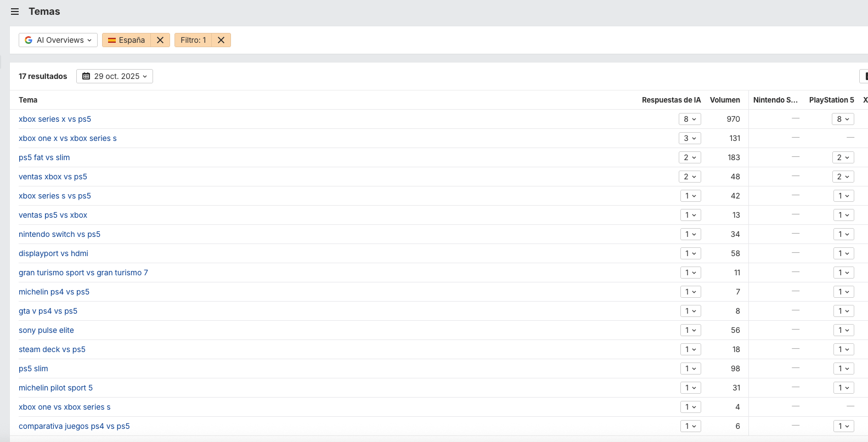The image size is (868, 442).
Task: Open gran turismo sport vs gran turismo 7
Action: tap(83, 273)
